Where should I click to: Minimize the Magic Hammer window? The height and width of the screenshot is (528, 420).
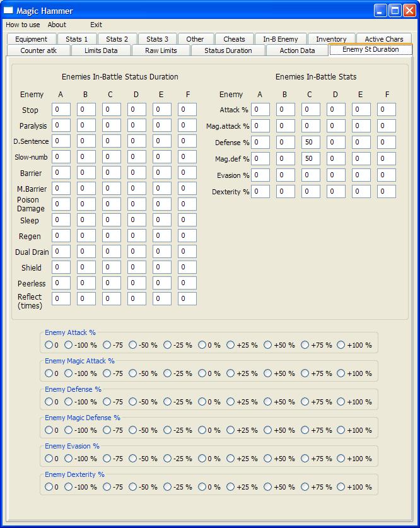coord(380,11)
